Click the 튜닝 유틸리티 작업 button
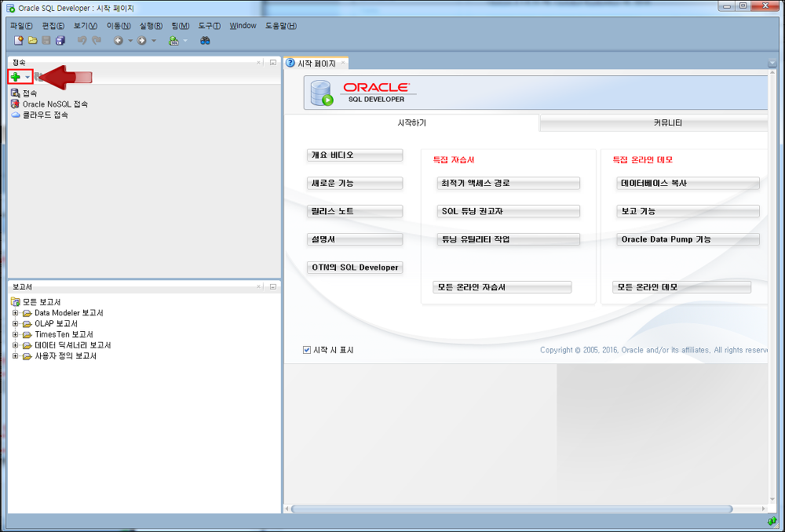This screenshot has width=785, height=532. (508, 239)
